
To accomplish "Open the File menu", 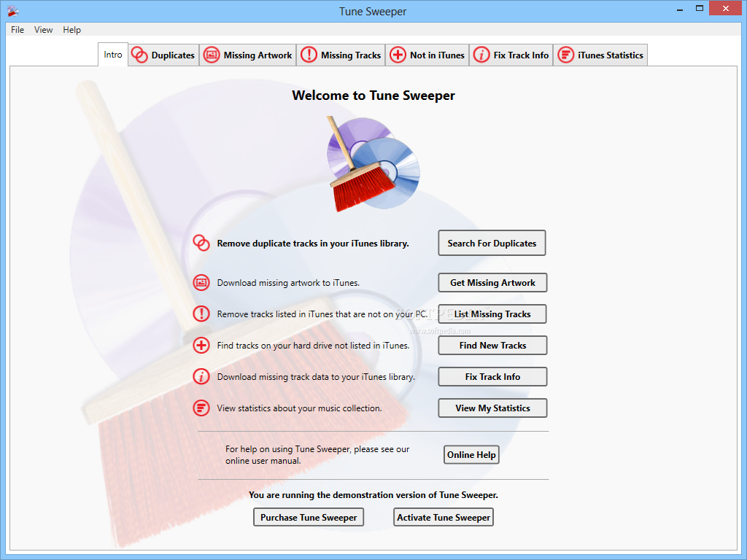I will (x=18, y=29).
